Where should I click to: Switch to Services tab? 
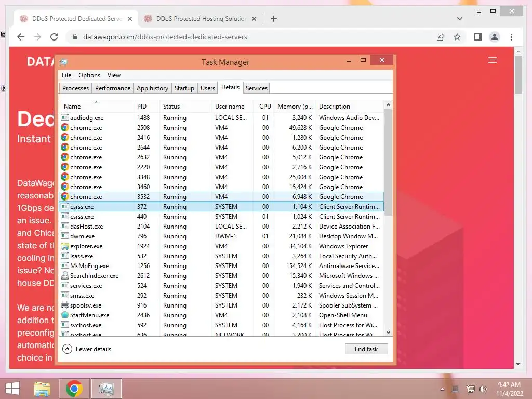pyautogui.click(x=257, y=88)
